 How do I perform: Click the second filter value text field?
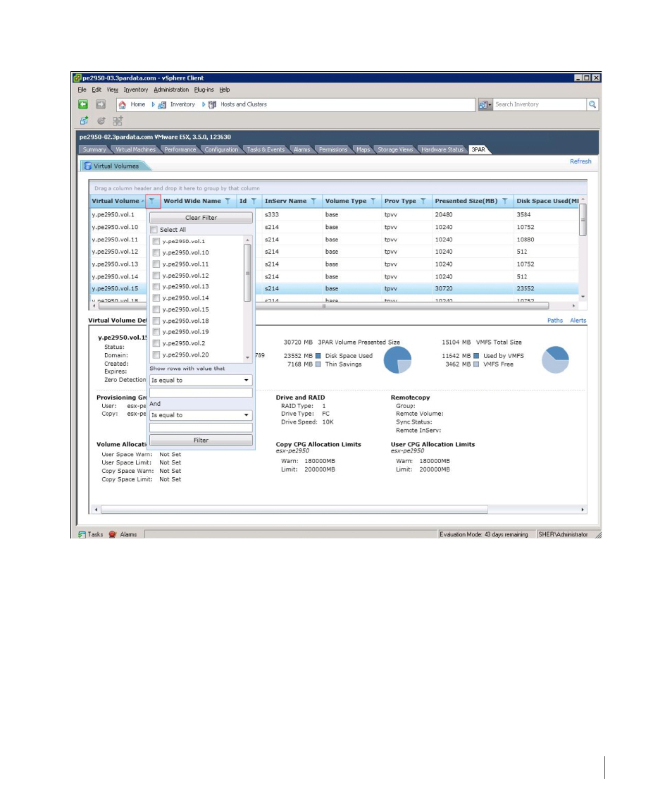tap(201, 428)
